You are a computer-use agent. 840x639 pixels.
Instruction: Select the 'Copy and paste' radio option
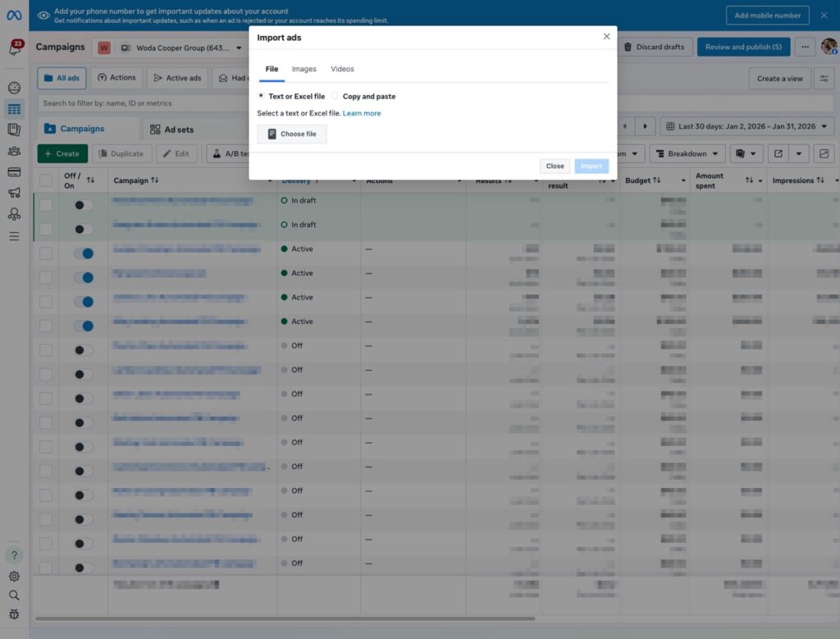point(335,96)
